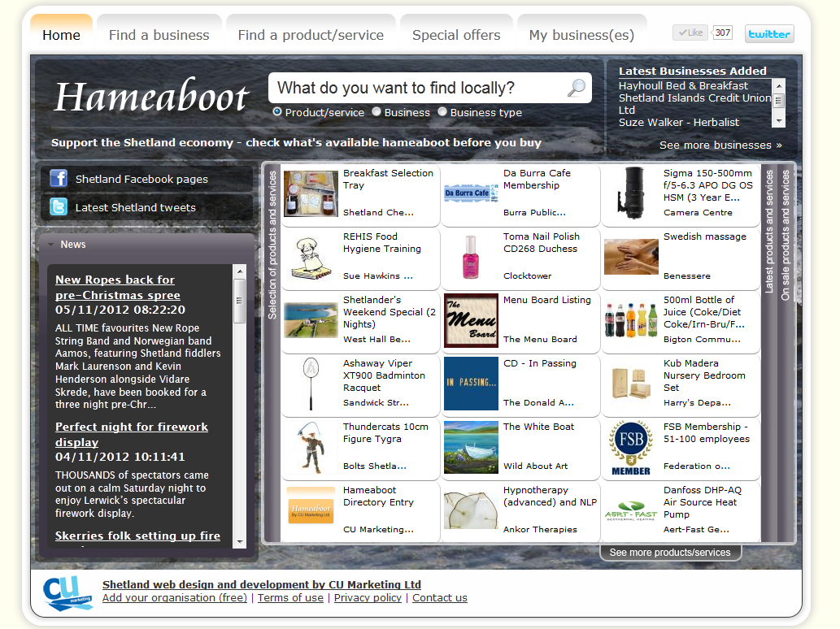Open the Latest Shetland tweets link
Screen dimensions: 840x629
click(136, 207)
